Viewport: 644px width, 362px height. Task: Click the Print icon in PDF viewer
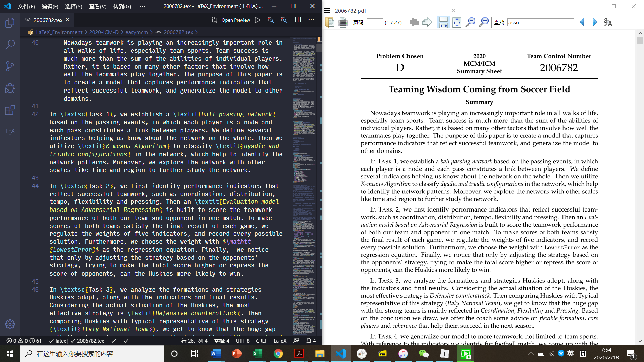(343, 22)
